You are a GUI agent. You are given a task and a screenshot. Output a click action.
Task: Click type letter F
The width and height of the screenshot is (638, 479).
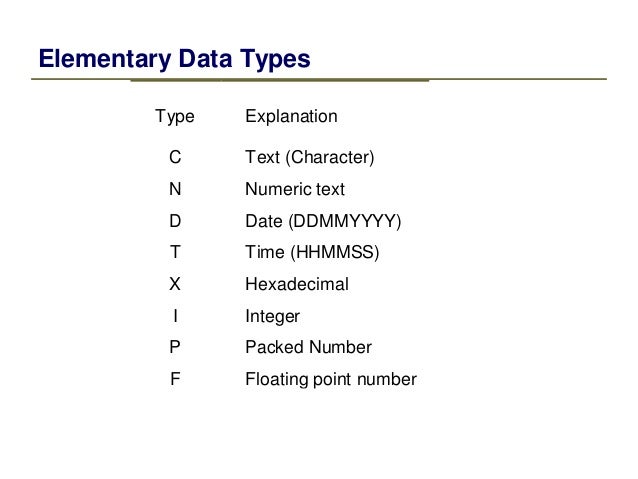coord(175,379)
